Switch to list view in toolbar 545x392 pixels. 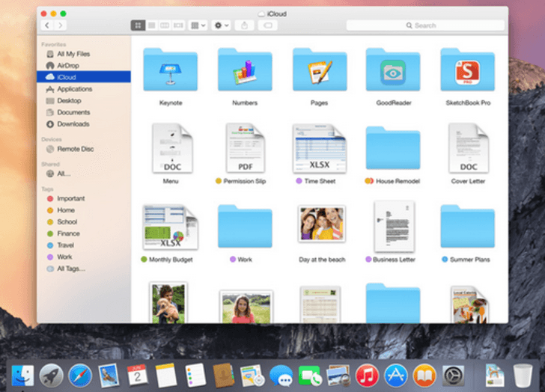tap(151, 25)
